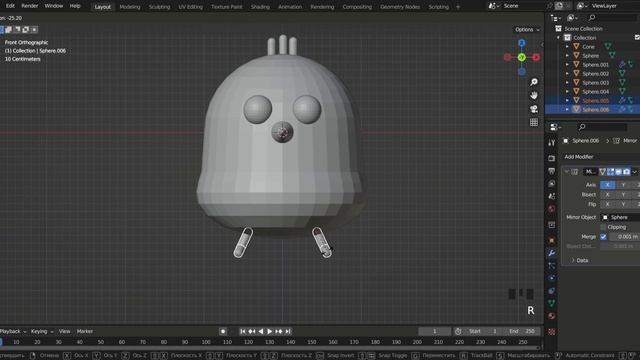Click the current frame number field
Image resolution: width=640 pixels, height=360 pixels.
[x=435, y=331]
